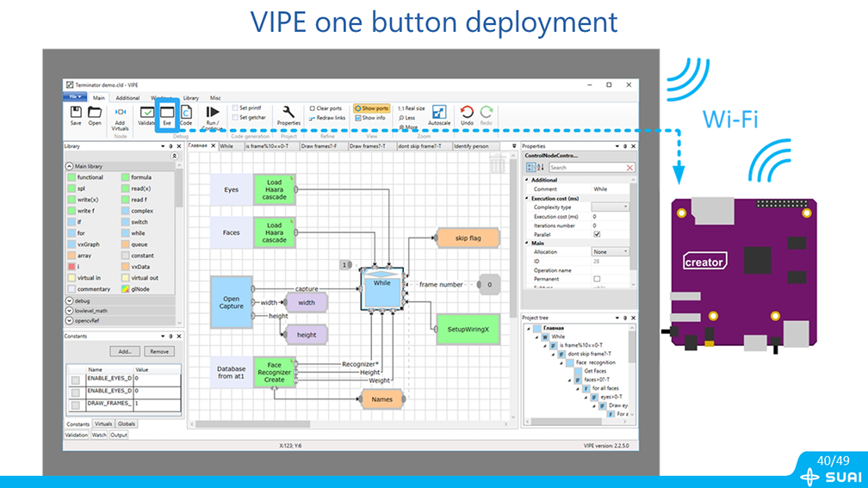Switch to the Additional ribbon tab
The width and height of the screenshot is (868, 488).
tap(127, 98)
